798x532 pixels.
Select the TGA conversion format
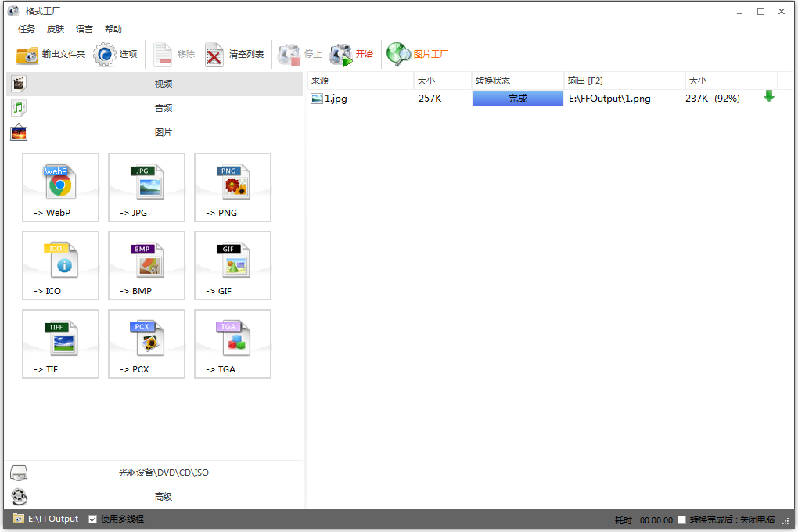coord(232,344)
